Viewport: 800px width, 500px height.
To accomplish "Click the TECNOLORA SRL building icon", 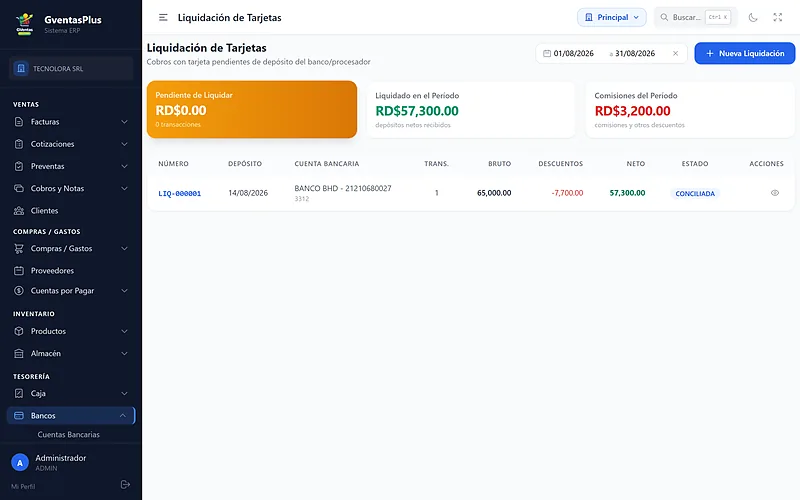I will (x=21, y=68).
